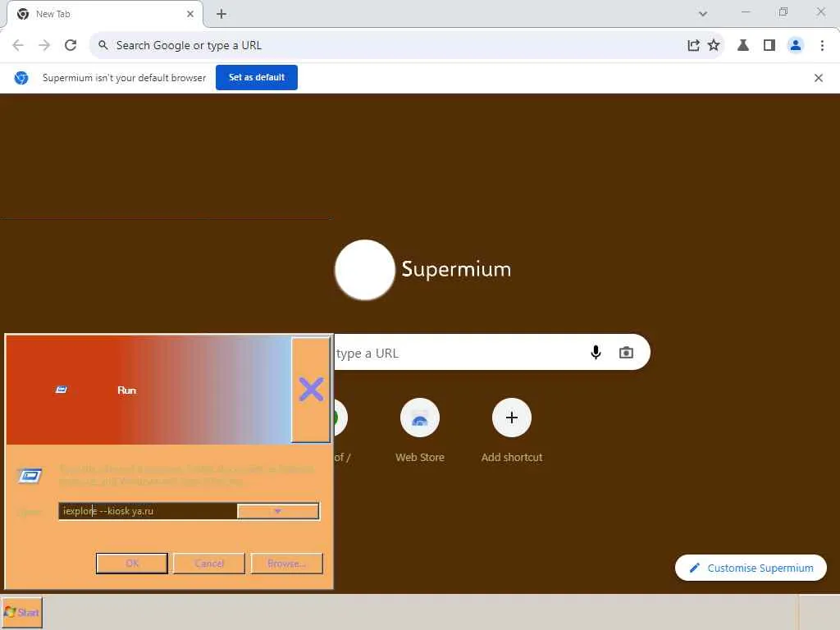Click the Open text field in Run dialog

coord(148,511)
